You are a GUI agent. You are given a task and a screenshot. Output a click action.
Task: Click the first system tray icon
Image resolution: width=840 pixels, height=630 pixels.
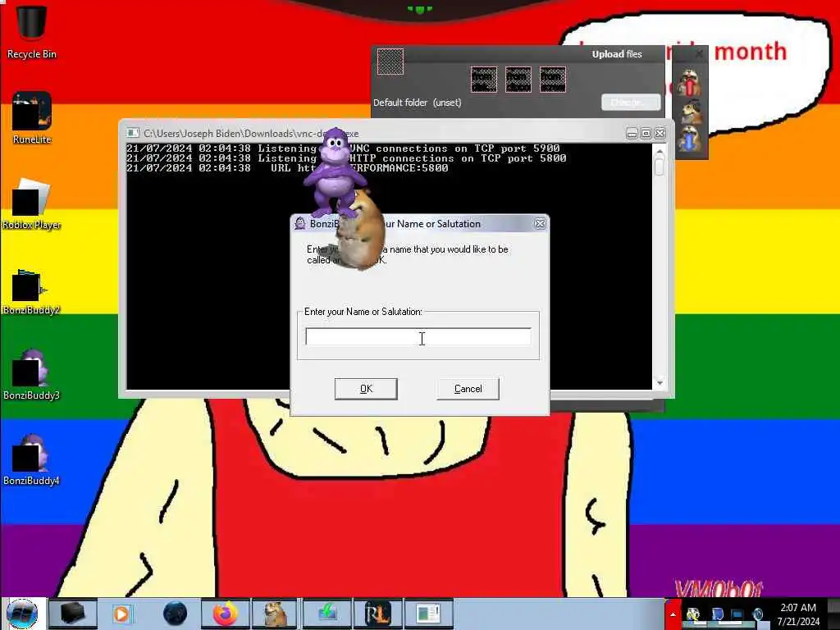click(x=692, y=614)
